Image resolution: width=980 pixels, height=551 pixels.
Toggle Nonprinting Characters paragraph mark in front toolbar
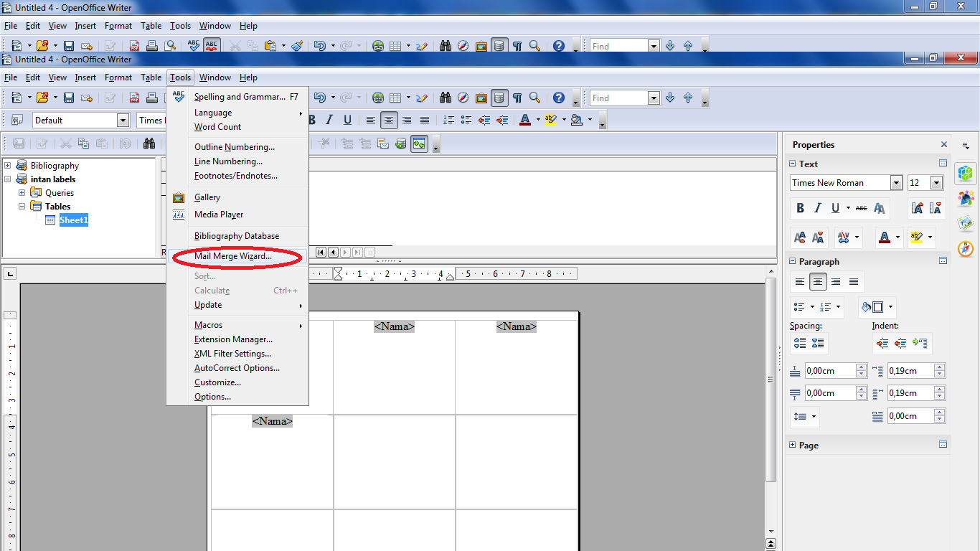point(517,98)
